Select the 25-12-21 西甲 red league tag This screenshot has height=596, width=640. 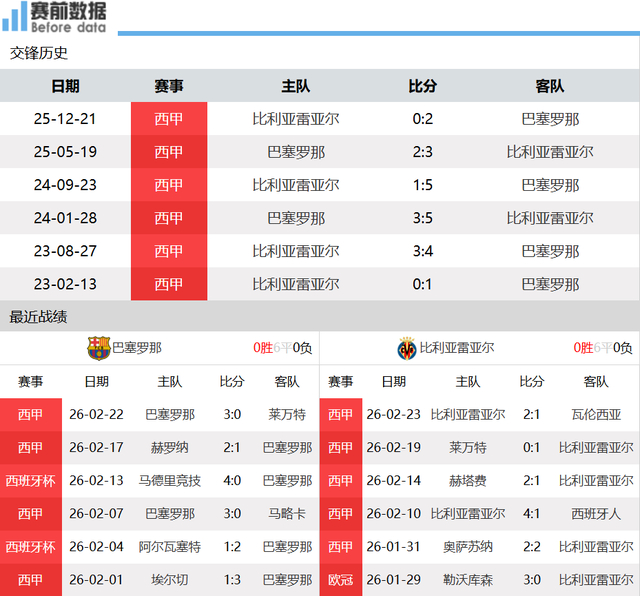tap(169, 119)
